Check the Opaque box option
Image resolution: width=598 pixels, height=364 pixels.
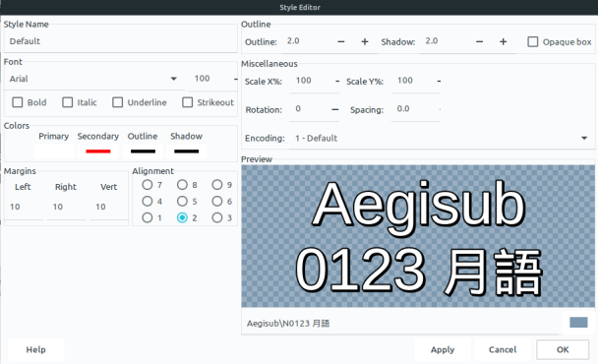pyautogui.click(x=533, y=41)
